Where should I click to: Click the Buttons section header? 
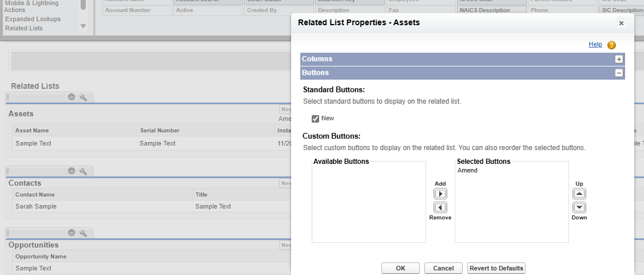[463, 73]
